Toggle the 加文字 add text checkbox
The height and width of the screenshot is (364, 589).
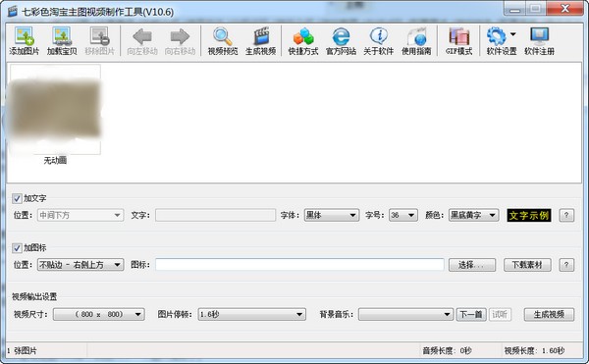(17, 198)
